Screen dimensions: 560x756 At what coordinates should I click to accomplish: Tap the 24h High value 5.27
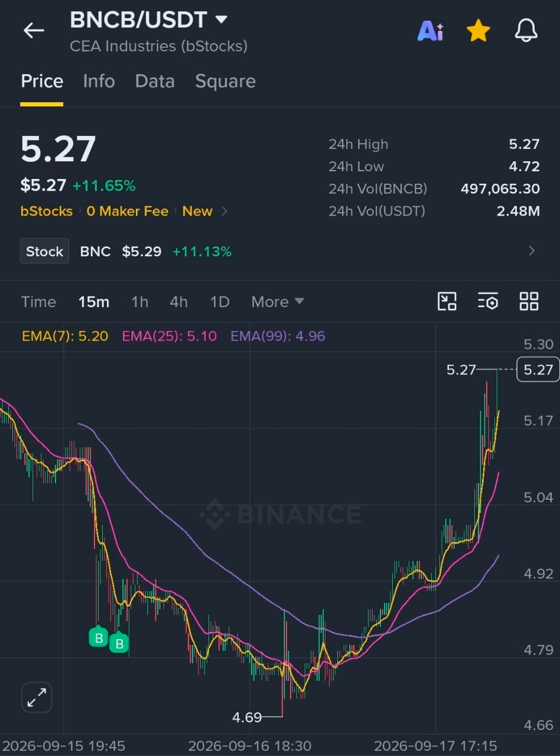coord(524,144)
